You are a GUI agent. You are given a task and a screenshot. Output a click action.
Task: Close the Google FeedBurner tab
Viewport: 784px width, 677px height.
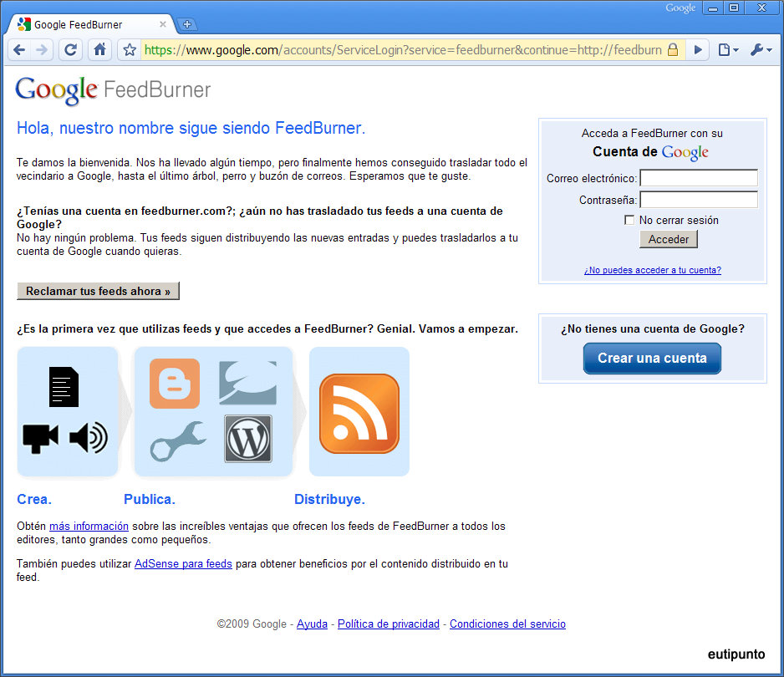(x=162, y=24)
